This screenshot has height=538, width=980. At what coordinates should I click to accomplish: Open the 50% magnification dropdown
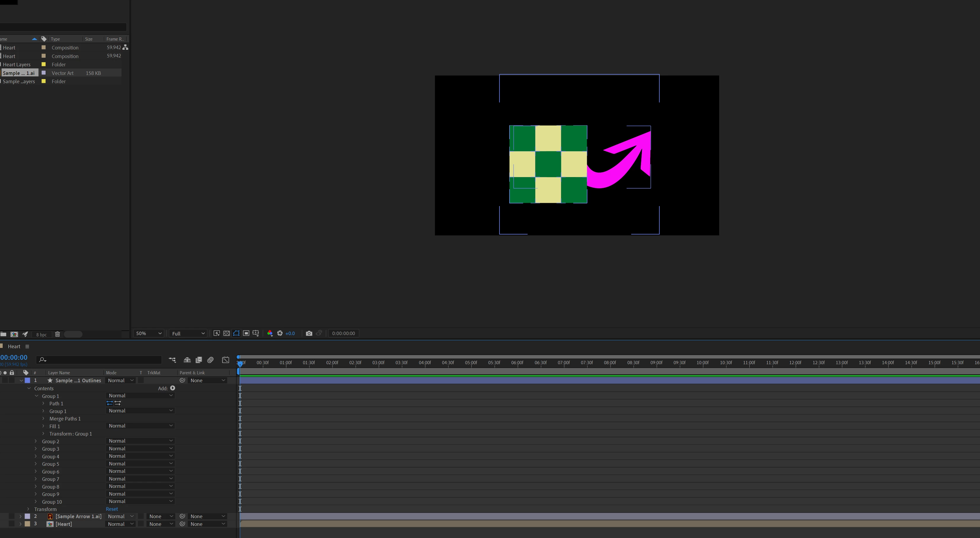(148, 333)
